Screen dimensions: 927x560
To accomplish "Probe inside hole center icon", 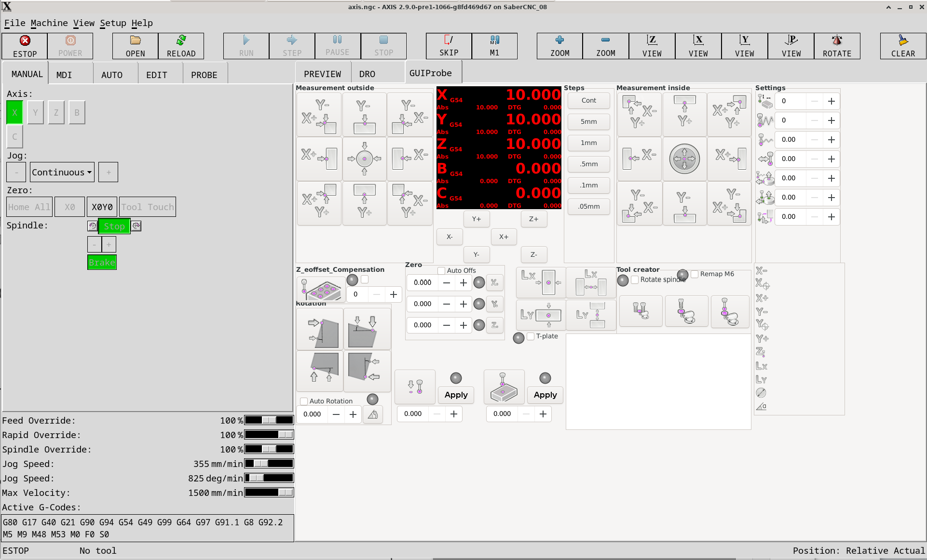I will (684, 159).
